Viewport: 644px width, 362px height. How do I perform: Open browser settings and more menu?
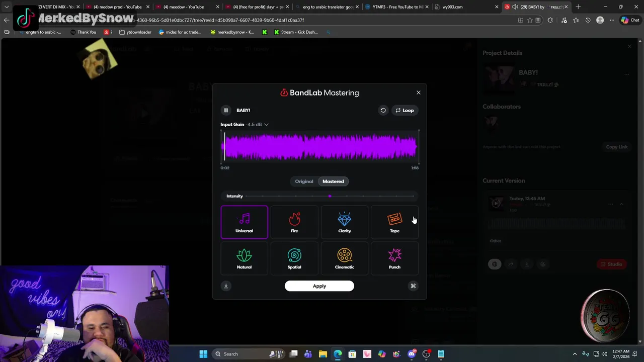[x=612, y=20]
